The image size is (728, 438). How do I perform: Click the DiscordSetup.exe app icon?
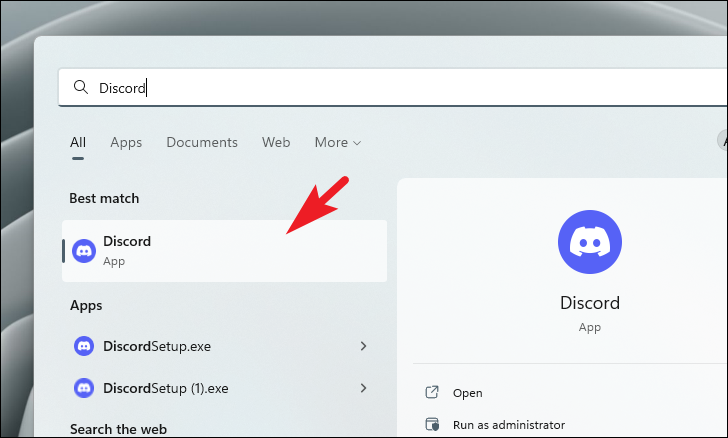(x=84, y=346)
